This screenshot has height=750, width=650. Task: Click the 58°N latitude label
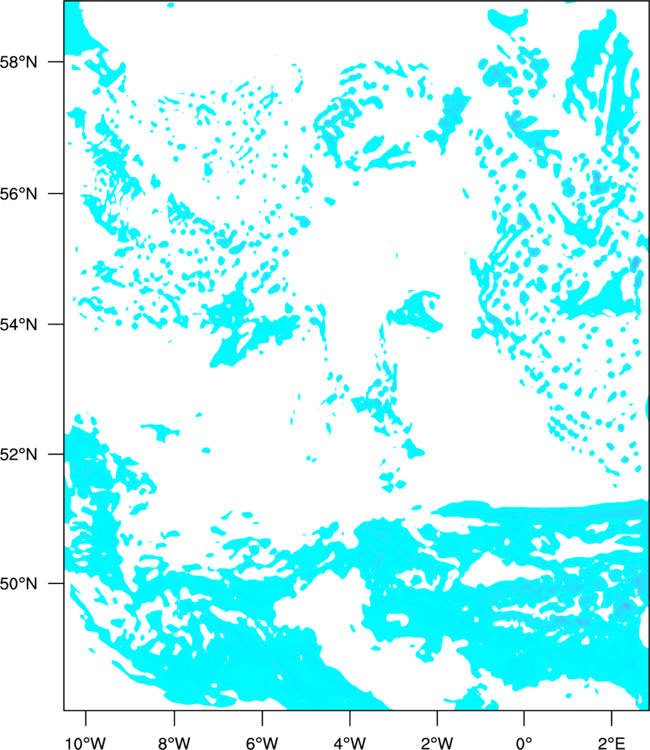tap(18, 62)
